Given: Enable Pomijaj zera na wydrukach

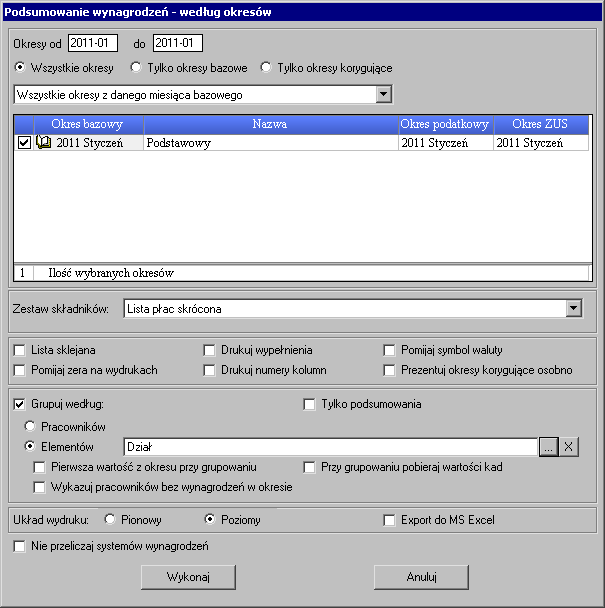Looking at the screenshot, I should [x=19, y=370].
